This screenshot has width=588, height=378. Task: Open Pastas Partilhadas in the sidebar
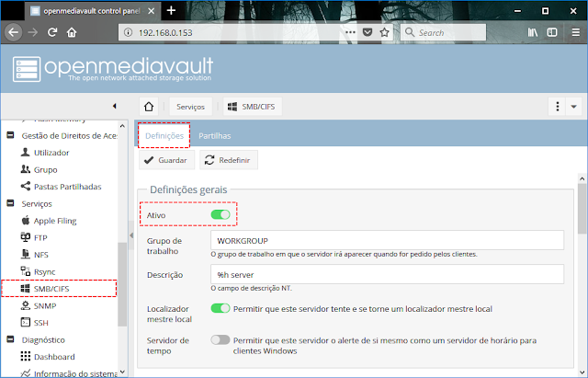(x=62, y=187)
